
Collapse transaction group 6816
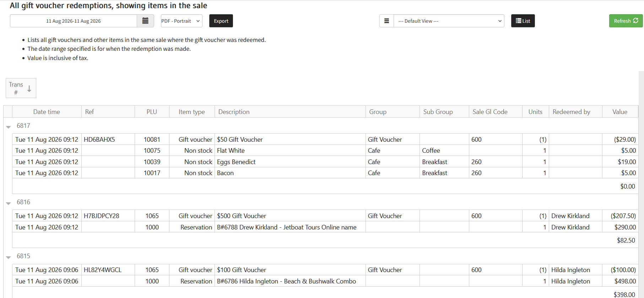click(x=9, y=203)
